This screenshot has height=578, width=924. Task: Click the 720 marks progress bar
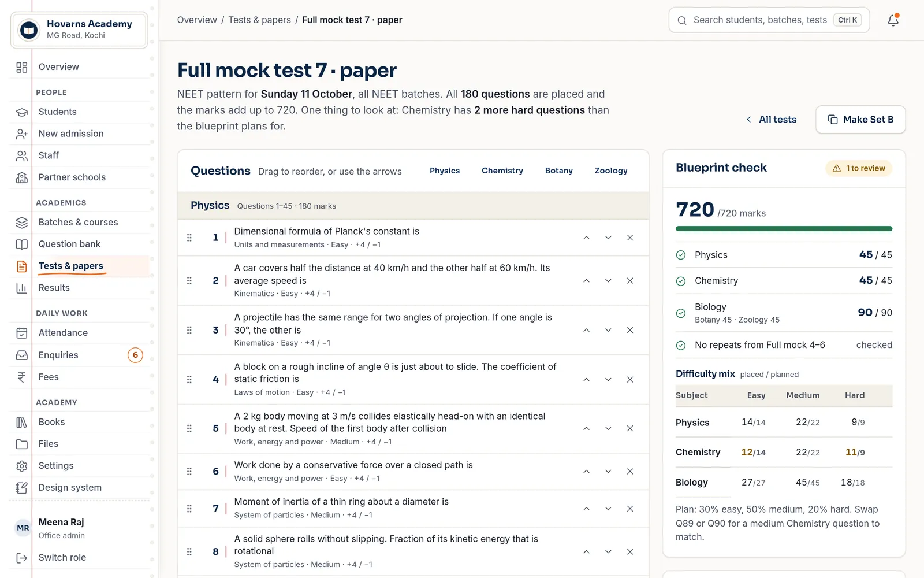pos(784,229)
